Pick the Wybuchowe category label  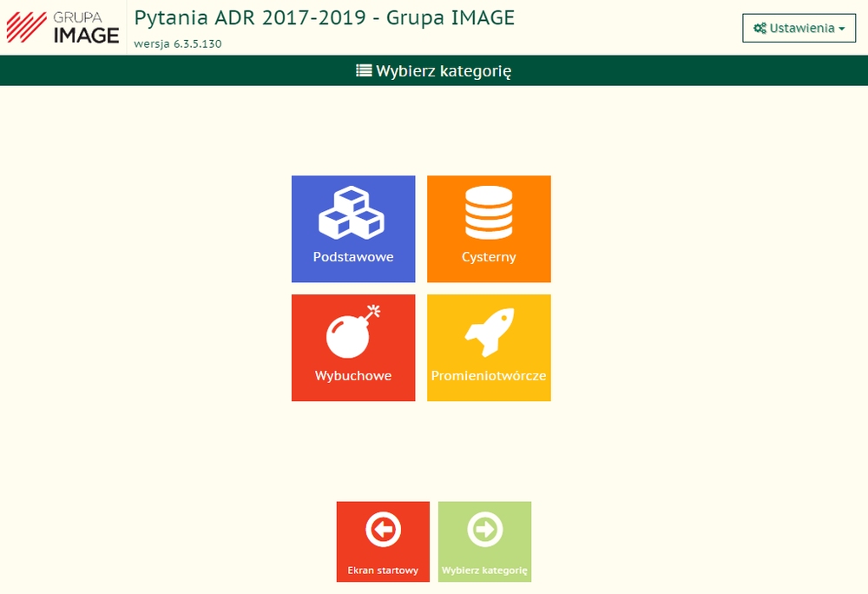[353, 376]
